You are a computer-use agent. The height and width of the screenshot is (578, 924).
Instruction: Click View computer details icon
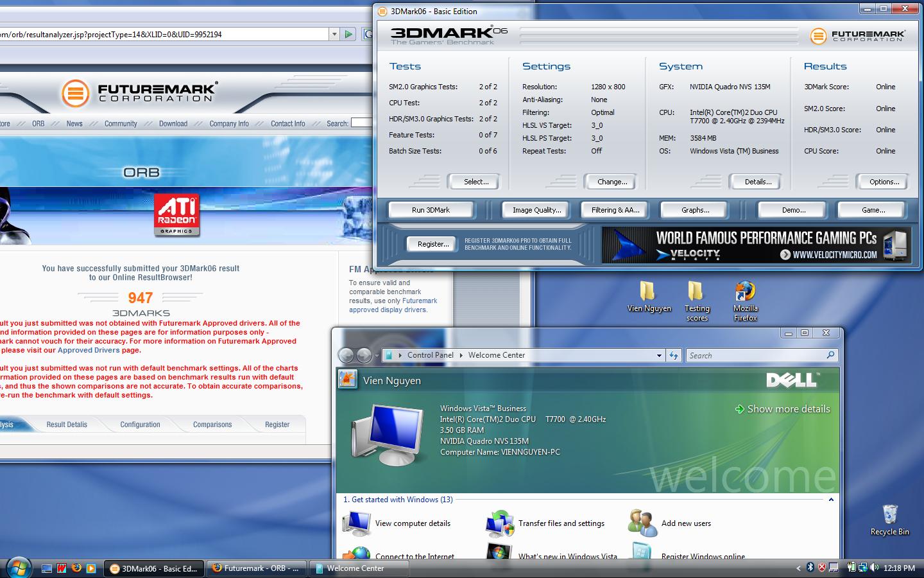tap(356, 523)
